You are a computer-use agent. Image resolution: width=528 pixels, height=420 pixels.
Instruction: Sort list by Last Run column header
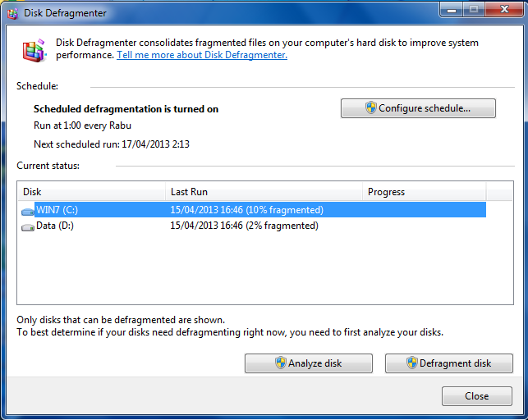click(x=263, y=192)
